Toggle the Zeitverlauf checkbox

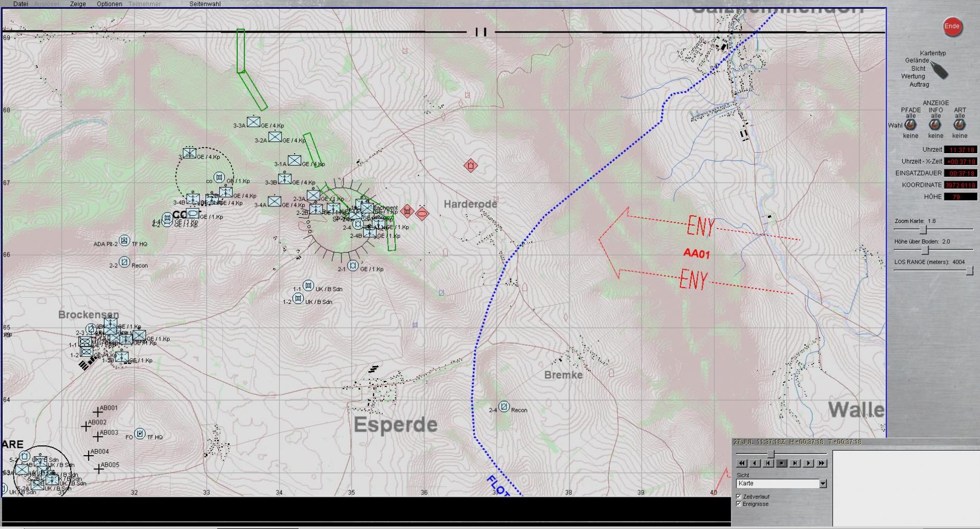[x=739, y=496]
